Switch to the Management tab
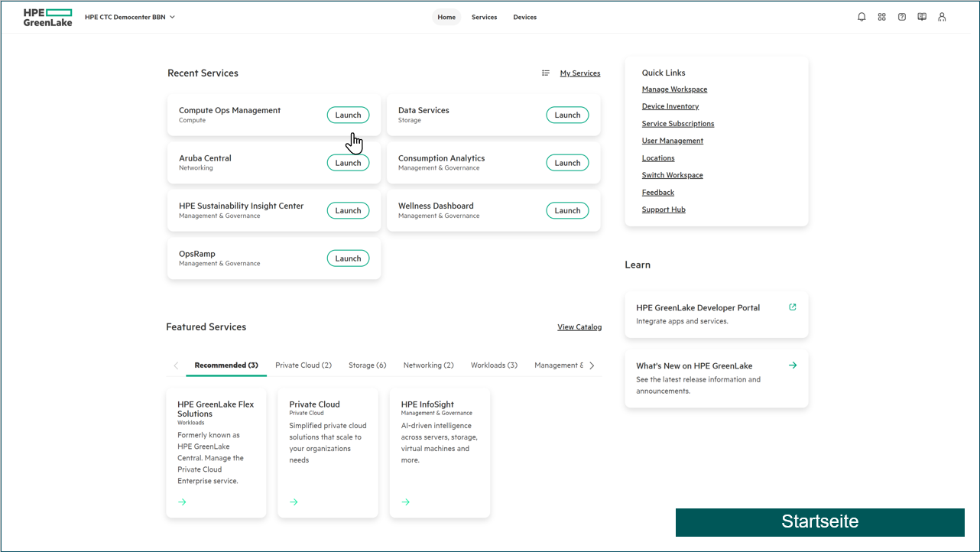 click(559, 365)
